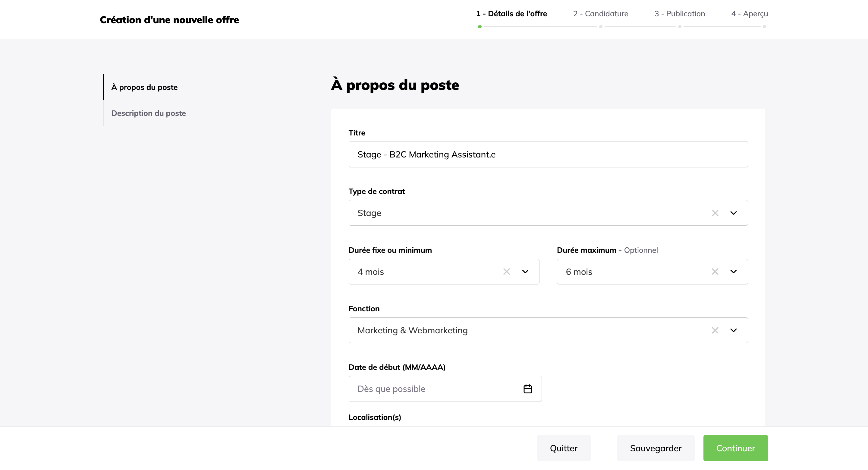Clear the Type de contrat selection
This screenshot has width=868, height=470.
coord(715,213)
